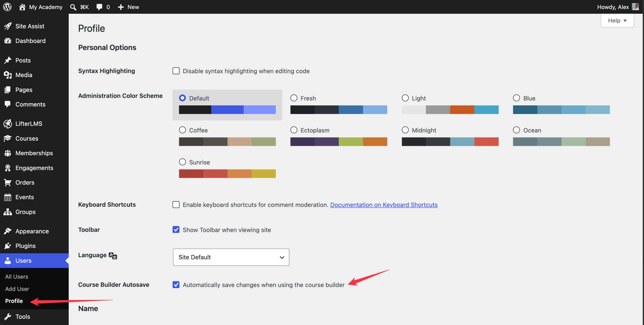This screenshot has height=325, width=644.
Task: Select the Coffee color scheme radio
Action: (182, 130)
